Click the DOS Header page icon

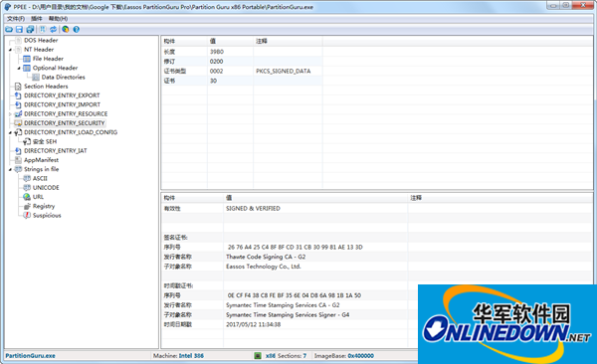[18, 40]
